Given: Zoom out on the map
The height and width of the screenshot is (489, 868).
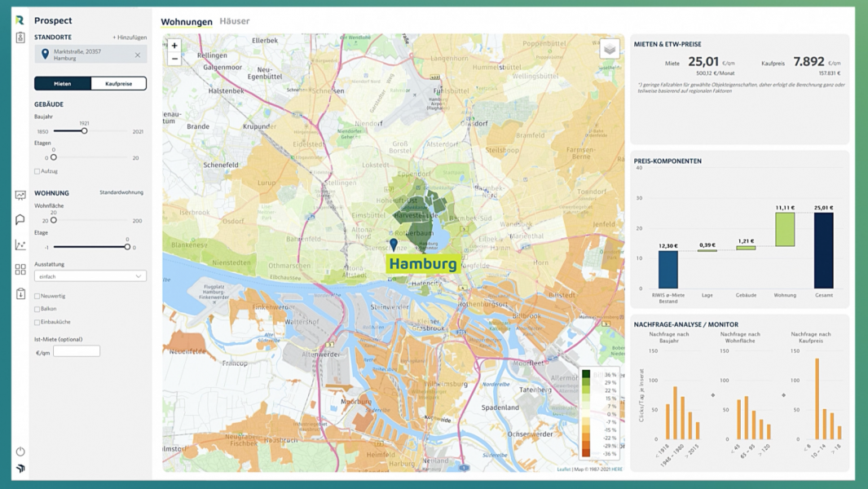Looking at the screenshot, I should pos(174,59).
